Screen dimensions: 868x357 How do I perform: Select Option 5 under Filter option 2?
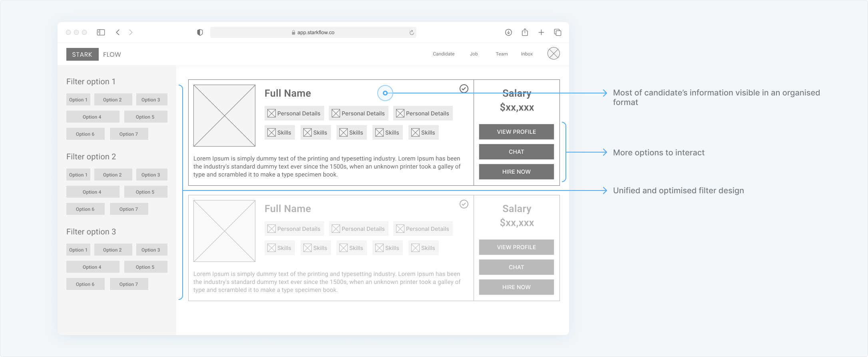click(x=145, y=192)
